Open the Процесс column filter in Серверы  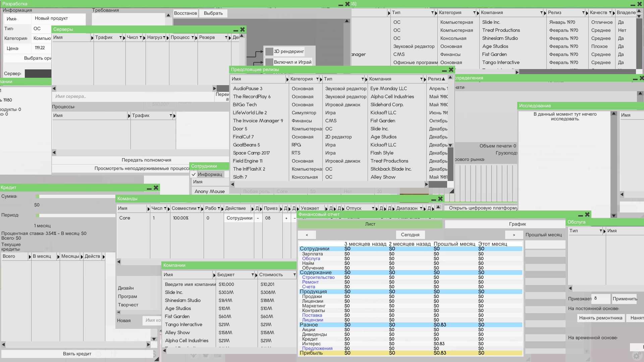point(193,38)
